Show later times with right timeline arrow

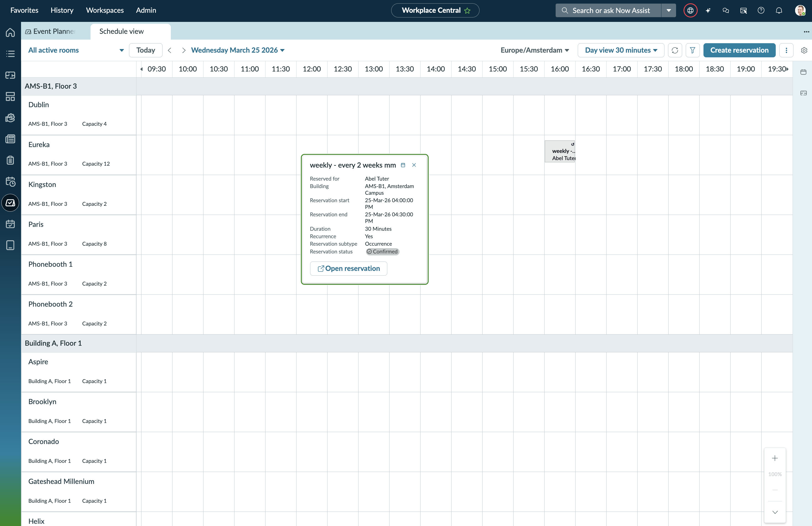click(x=787, y=69)
